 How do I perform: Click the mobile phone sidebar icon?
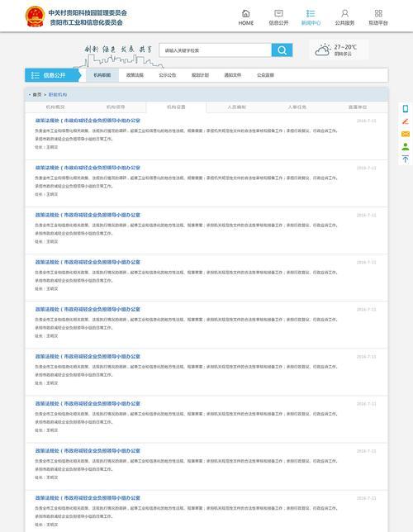(x=406, y=108)
